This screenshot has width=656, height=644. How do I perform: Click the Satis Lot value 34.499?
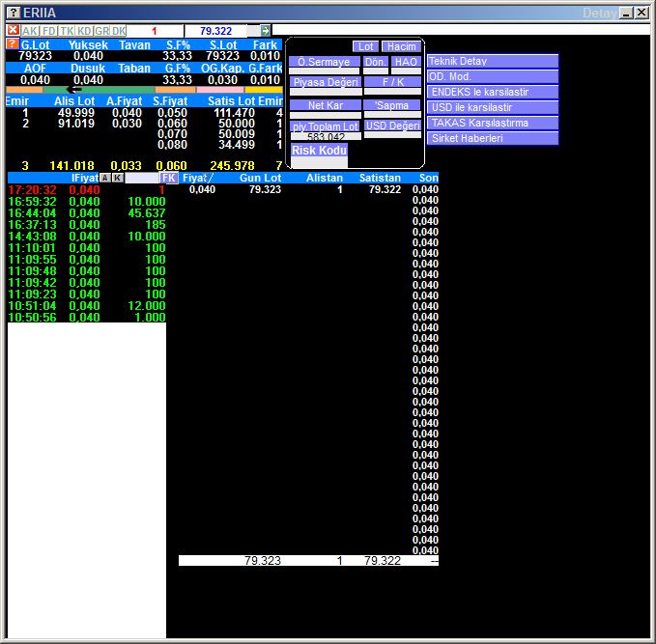point(237,145)
